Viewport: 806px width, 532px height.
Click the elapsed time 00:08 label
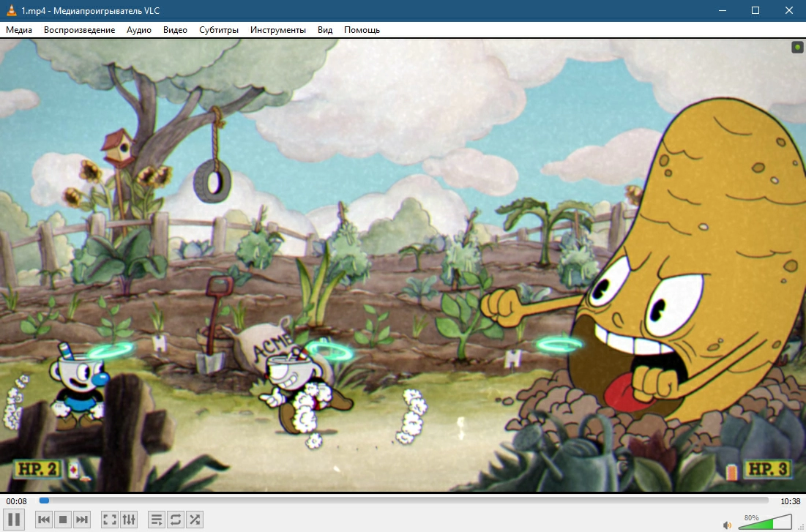pyautogui.click(x=16, y=501)
